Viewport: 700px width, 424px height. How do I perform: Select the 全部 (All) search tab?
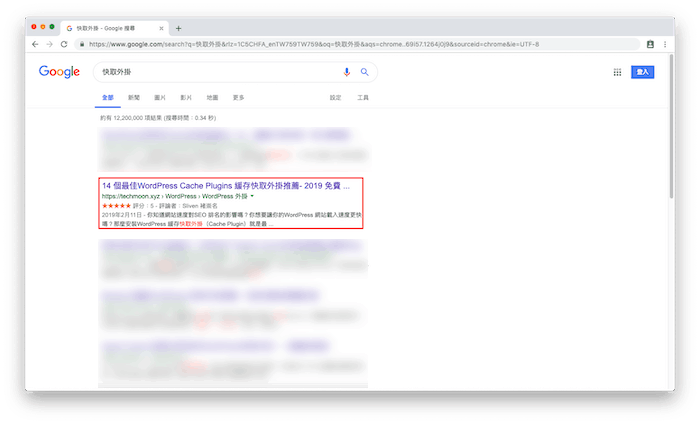click(108, 98)
